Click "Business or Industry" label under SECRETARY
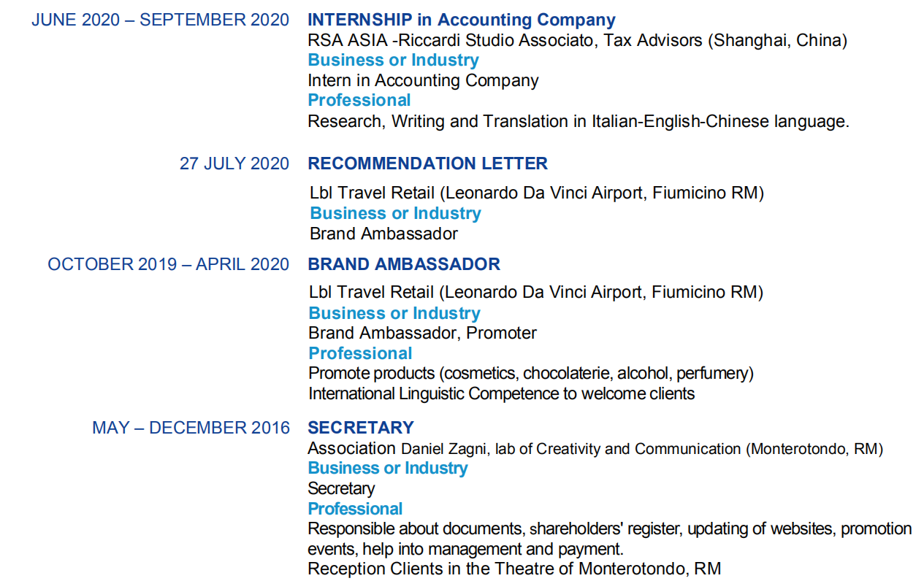The width and height of the screenshot is (924, 581). click(387, 468)
